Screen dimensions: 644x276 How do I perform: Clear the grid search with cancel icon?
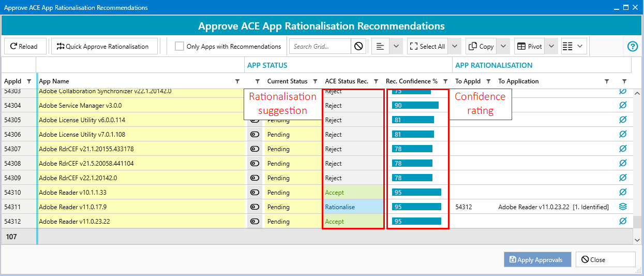(x=358, y=46)
